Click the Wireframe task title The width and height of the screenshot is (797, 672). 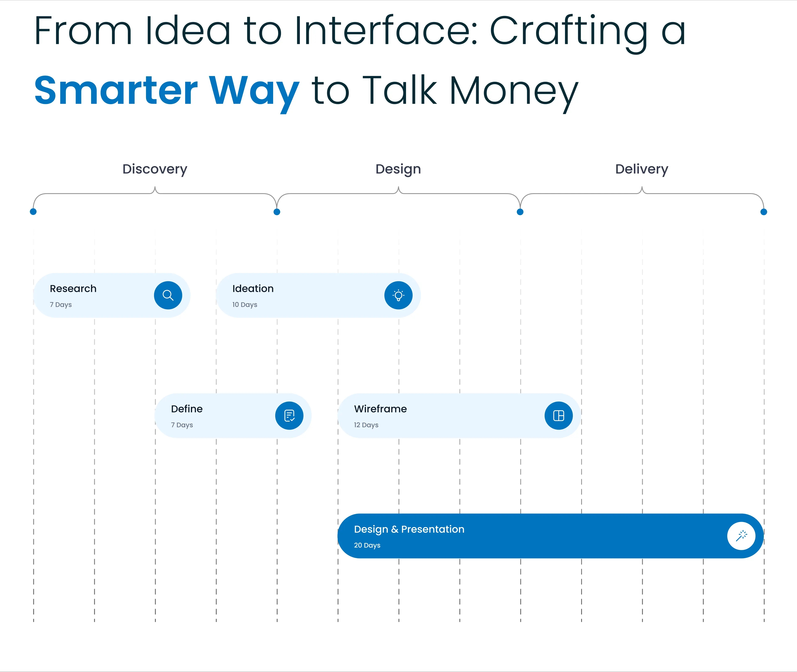tap(380, 409)
